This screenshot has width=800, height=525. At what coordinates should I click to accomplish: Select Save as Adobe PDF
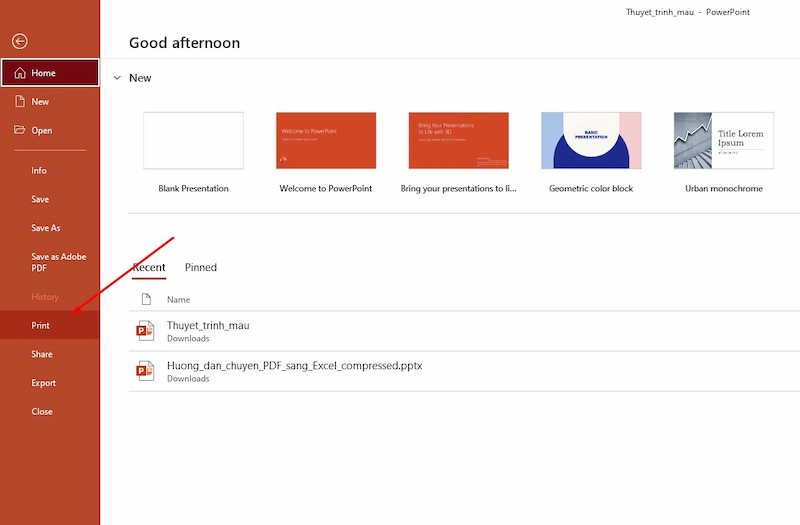tap(50, 262)
